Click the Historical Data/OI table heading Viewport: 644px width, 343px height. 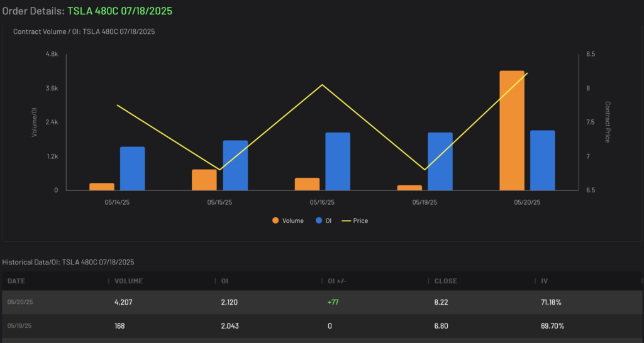(x=68, y=262)
